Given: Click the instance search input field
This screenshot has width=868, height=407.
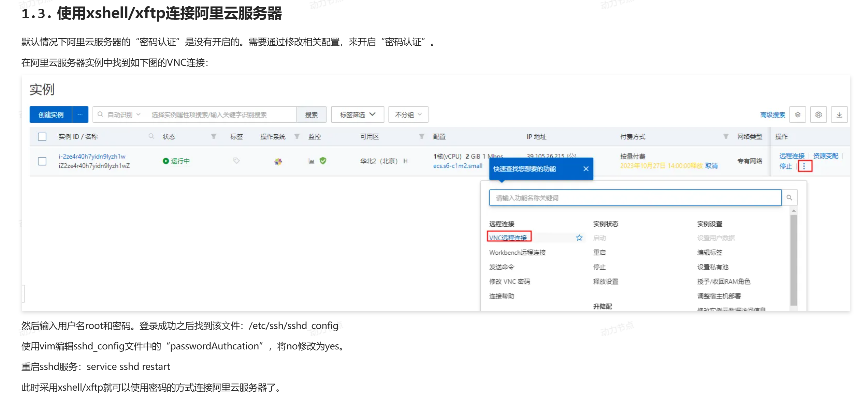Looking at the screenshot, I should click(x=222, y=115).
